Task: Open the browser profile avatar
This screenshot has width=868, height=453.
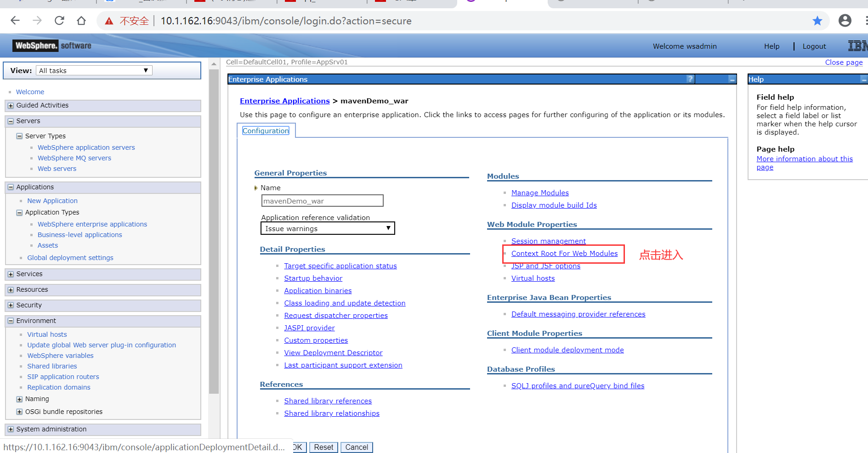Action: (x=845, y=21)
